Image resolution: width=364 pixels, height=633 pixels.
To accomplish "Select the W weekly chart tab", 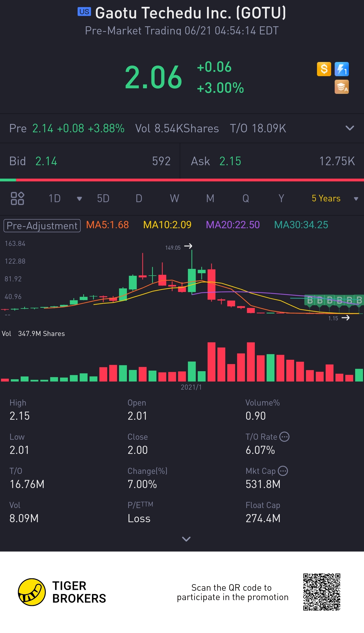I will (174, 199).
